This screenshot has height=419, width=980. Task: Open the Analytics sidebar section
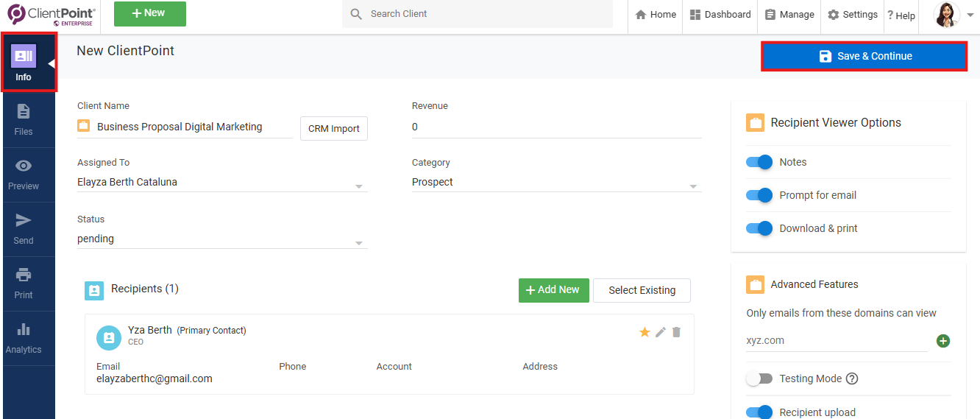click(24, 338)
